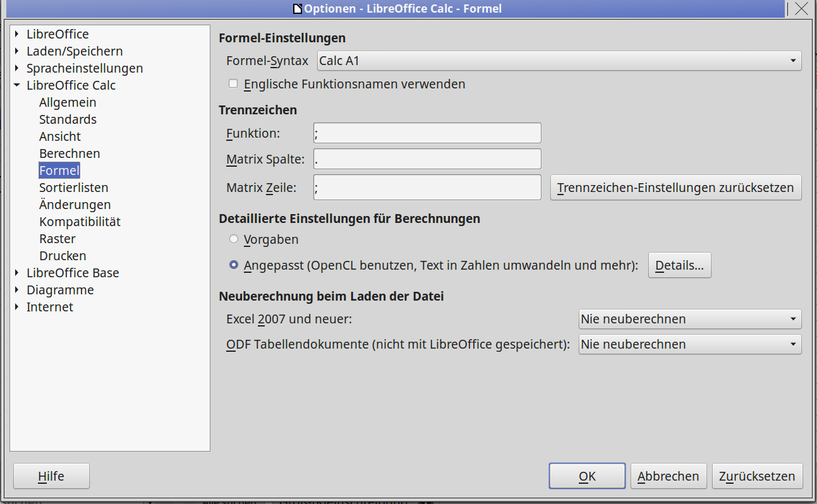The height and width of the screenshot is (504, 817).
Task: Expand the Diagramme node arrow
Action: pyautogui.click(x=17, y=290)
